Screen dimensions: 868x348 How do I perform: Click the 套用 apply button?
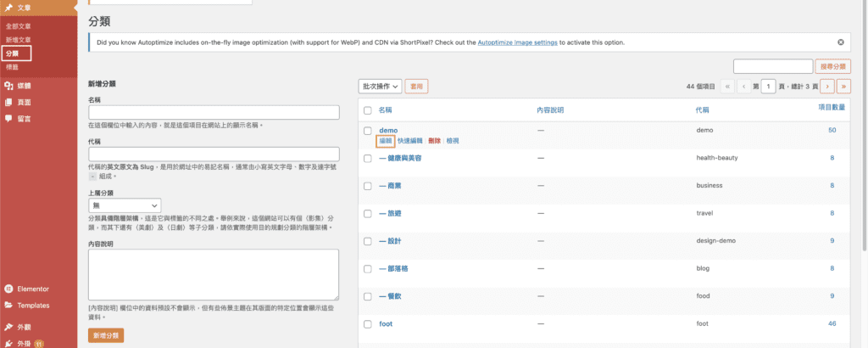pos(417,87)
